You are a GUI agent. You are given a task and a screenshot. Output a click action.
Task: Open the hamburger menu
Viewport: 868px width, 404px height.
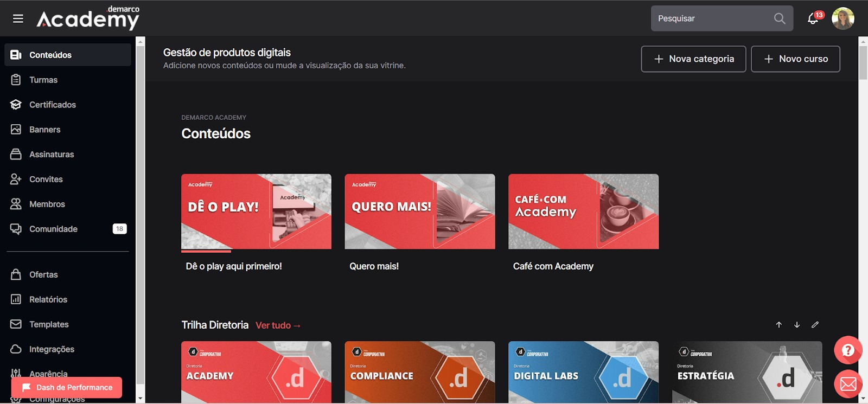point(18,18)
